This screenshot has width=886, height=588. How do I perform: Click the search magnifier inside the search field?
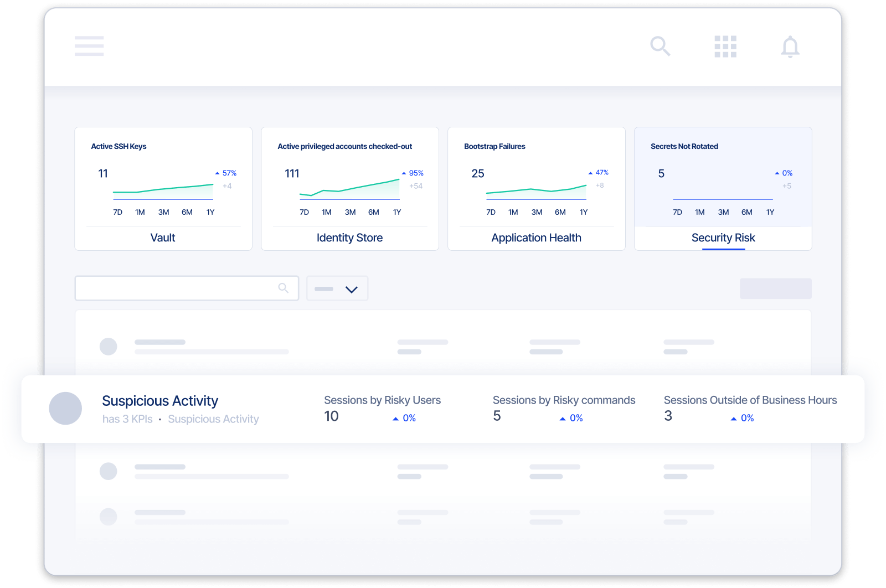[284, 288]
